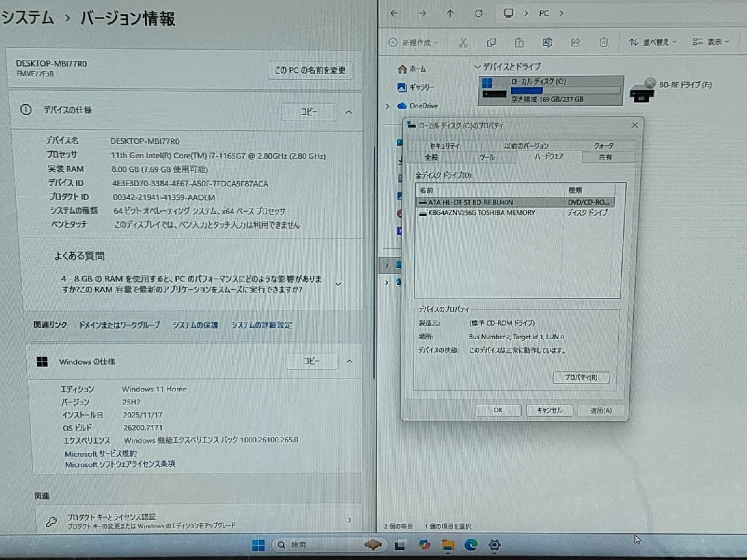Click システム breadcrumb in Settings header

pos(27,18)
